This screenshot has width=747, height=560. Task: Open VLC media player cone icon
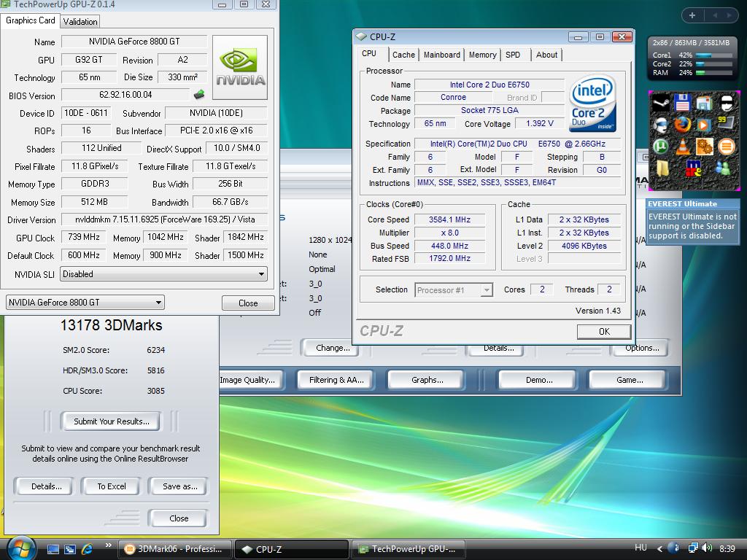click(682, 146)
